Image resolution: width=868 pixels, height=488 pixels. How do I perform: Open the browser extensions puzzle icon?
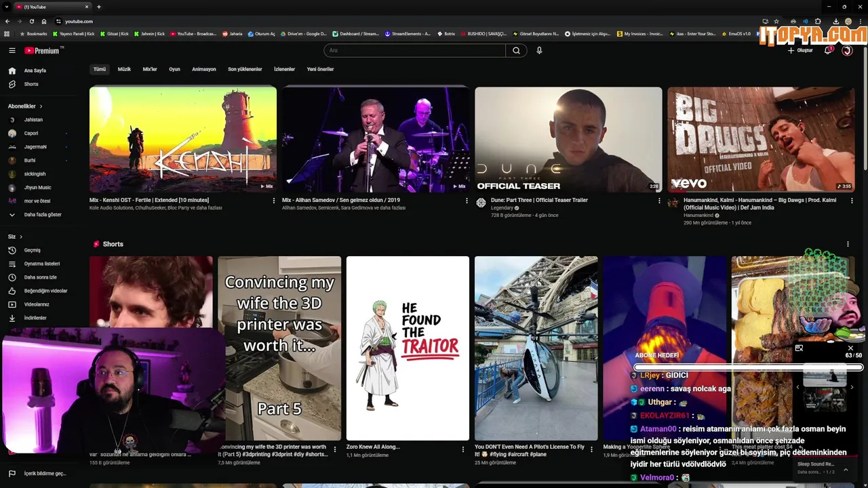point(818,21)
